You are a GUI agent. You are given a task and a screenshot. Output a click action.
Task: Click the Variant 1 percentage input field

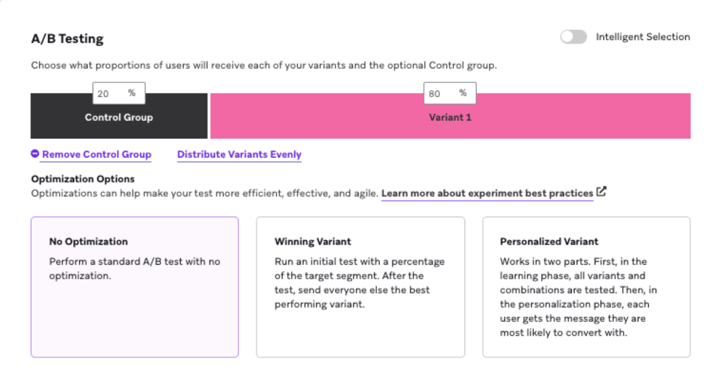pyautogui.click(x=450, y=93)
